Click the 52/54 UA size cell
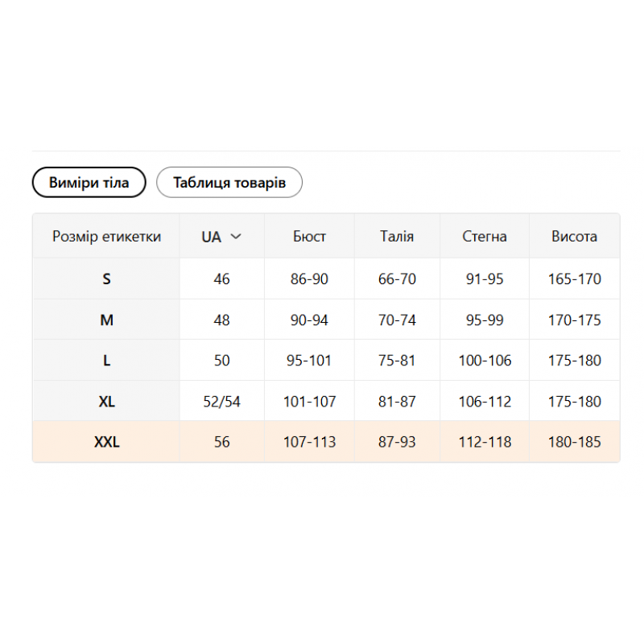This screenshot has height=644, width=644. 222,401
